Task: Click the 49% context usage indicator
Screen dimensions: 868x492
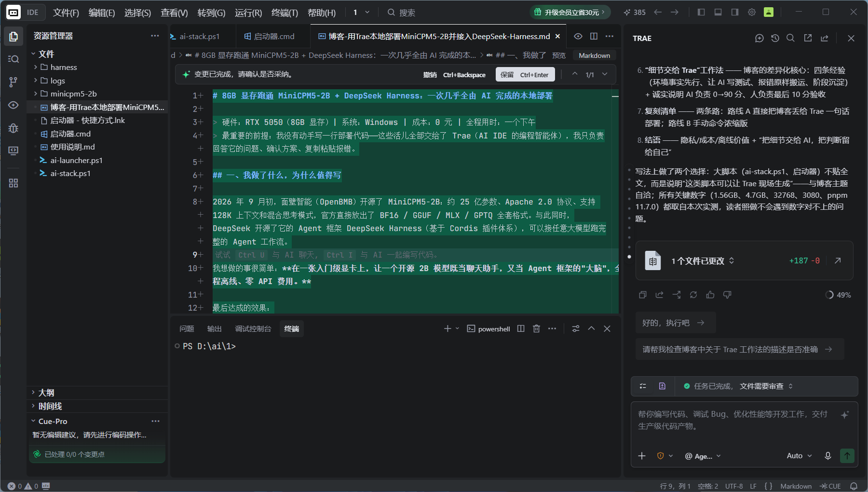Action: click(x=838, y=295)
